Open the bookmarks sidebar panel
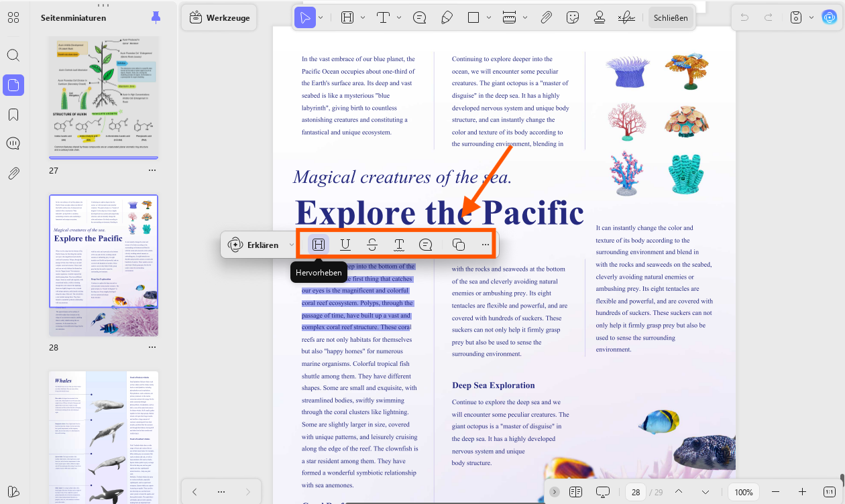 tap(13, 115)
